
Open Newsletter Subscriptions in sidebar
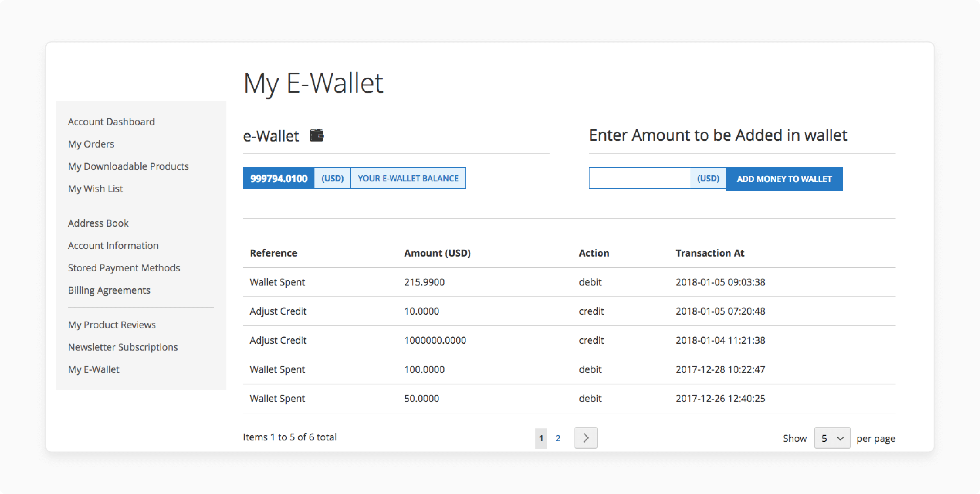[123, 347]
